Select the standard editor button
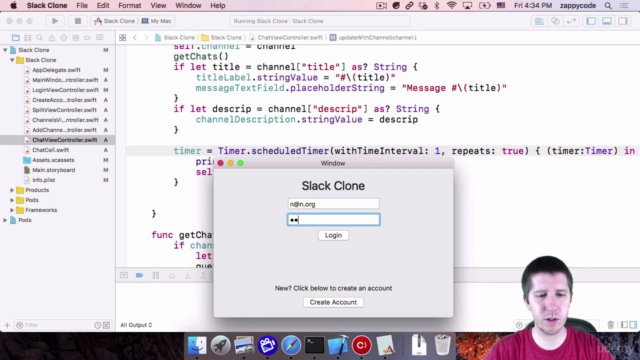 tap(539, 21)
